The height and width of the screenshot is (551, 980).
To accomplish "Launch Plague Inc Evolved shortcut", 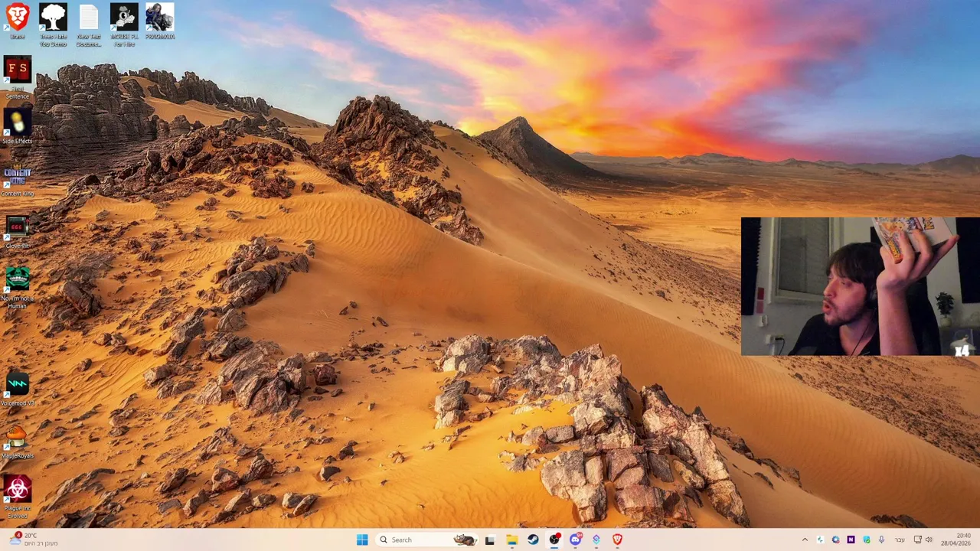I will click(x=17, y=497).
